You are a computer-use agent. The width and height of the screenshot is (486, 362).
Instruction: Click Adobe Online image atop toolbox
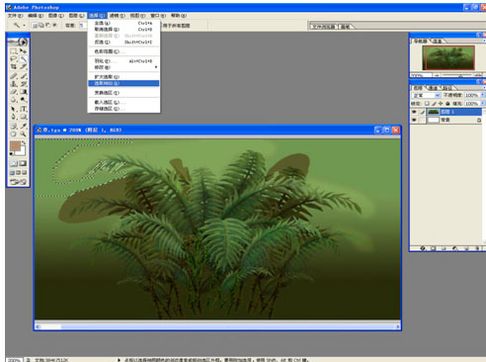coord(18,42)
